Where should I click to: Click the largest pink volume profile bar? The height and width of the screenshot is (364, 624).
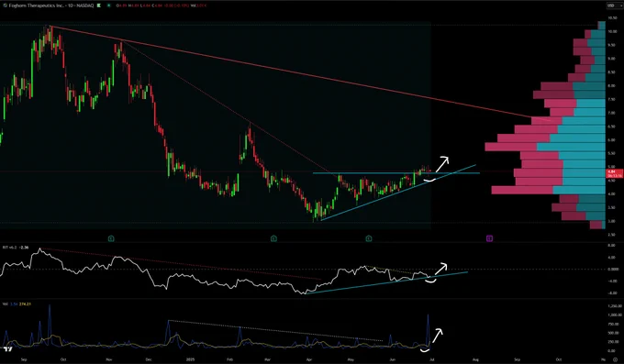[x=511, y=147]
